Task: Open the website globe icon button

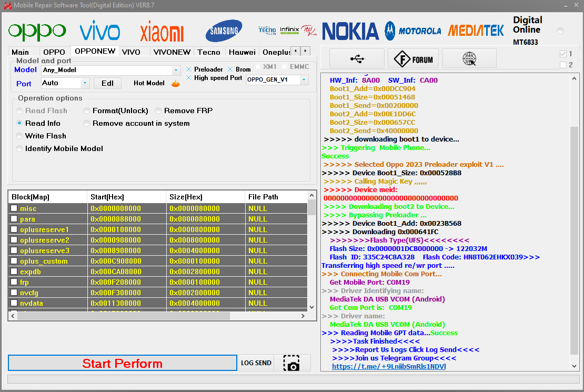Action: (x=469, y=58)
